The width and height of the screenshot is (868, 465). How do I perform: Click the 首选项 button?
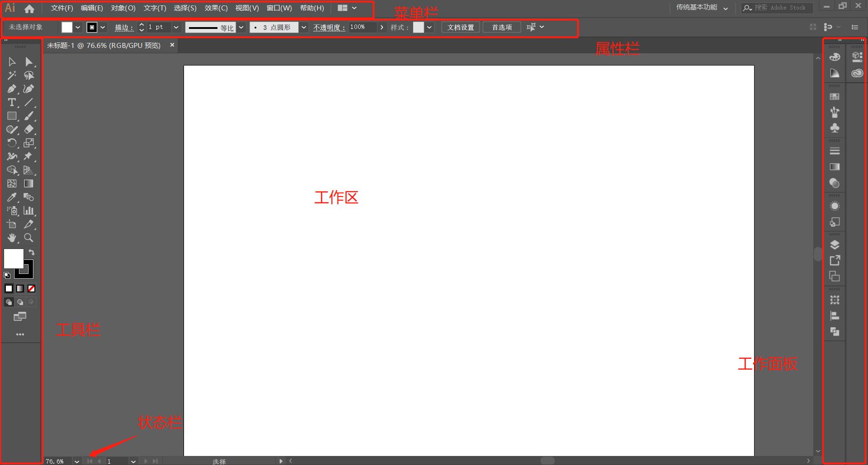[502, 28]
